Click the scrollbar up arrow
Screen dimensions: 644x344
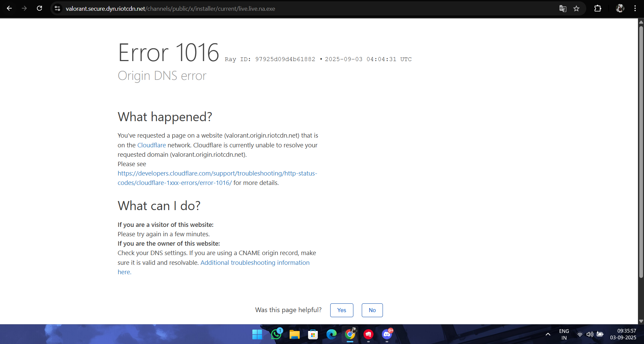641,22
